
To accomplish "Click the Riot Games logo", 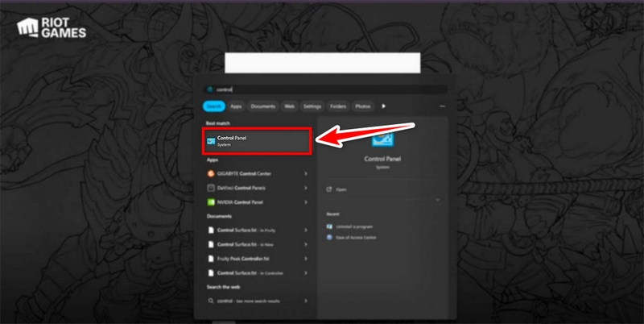I will [x=52, y=28].
